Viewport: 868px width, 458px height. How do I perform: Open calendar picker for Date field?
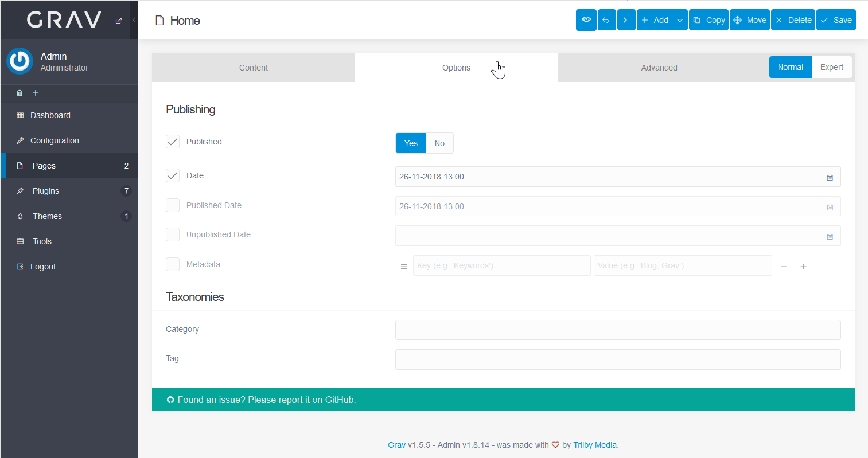pos(830,177)
